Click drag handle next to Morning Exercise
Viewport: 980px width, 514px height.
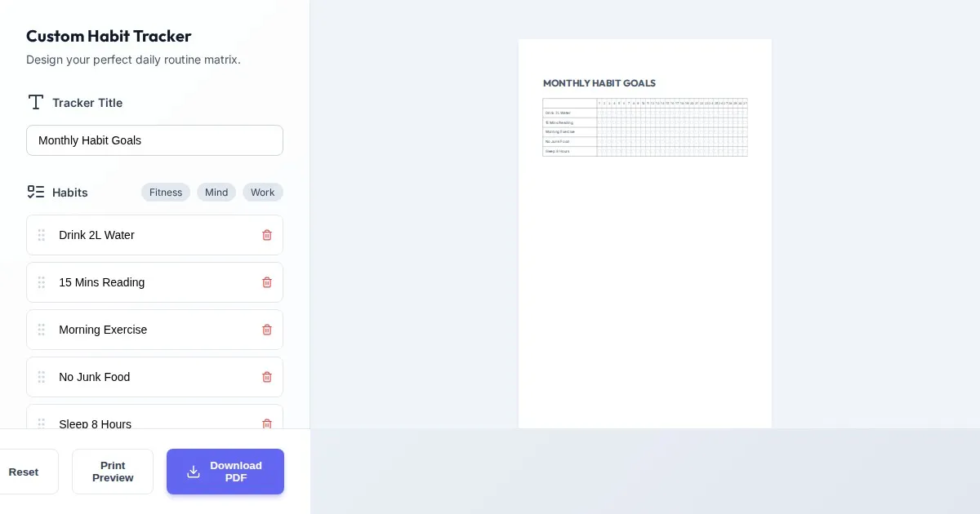point(42,330)
